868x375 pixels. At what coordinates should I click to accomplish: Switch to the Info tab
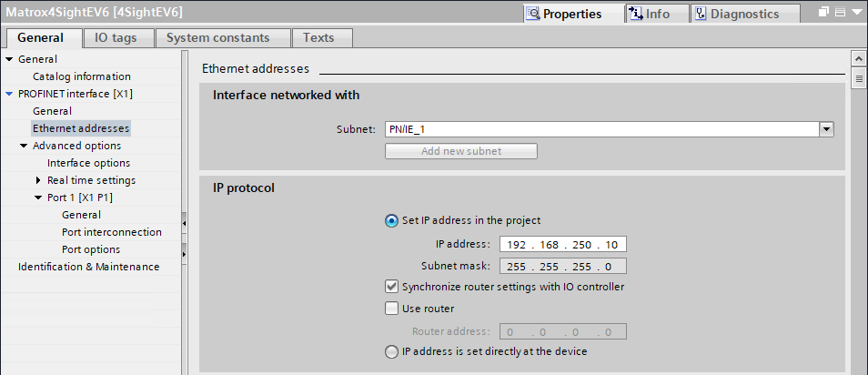[x=650, y=14]
